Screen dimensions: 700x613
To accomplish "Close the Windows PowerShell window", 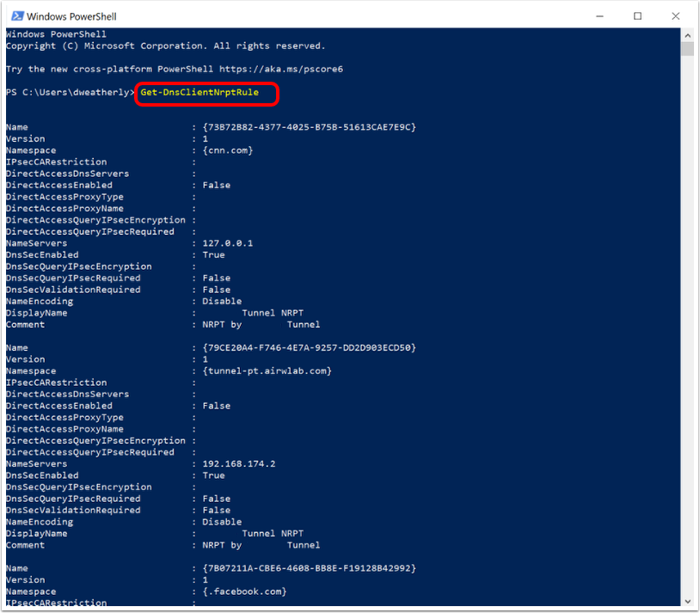I will [x=677, y=15].
